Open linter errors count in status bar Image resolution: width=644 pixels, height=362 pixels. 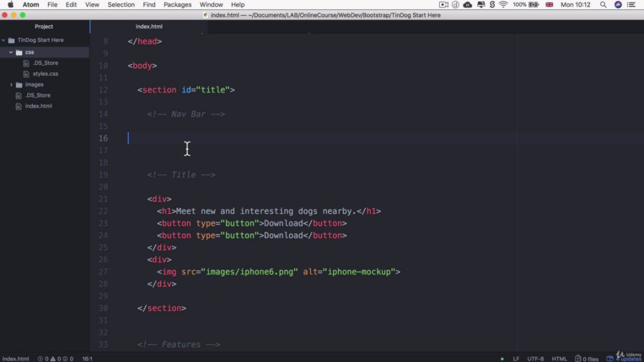[43, 358]
